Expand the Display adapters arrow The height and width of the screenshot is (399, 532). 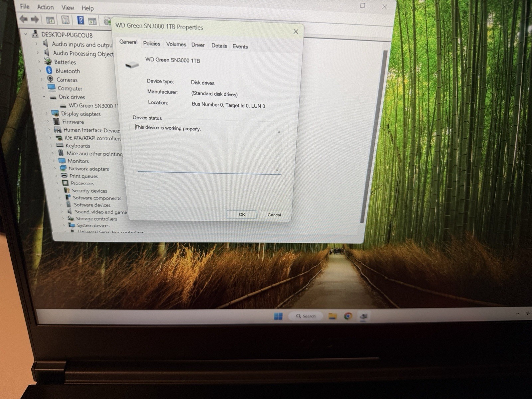pos(46,113)
